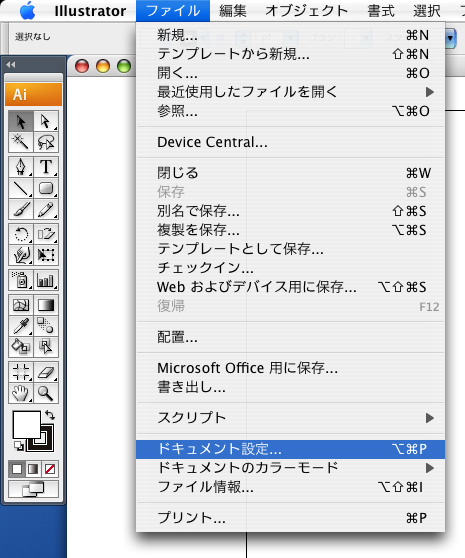Choose ドキュメント設定... menu item
465x558 pixels.
(x=290, y=449)
